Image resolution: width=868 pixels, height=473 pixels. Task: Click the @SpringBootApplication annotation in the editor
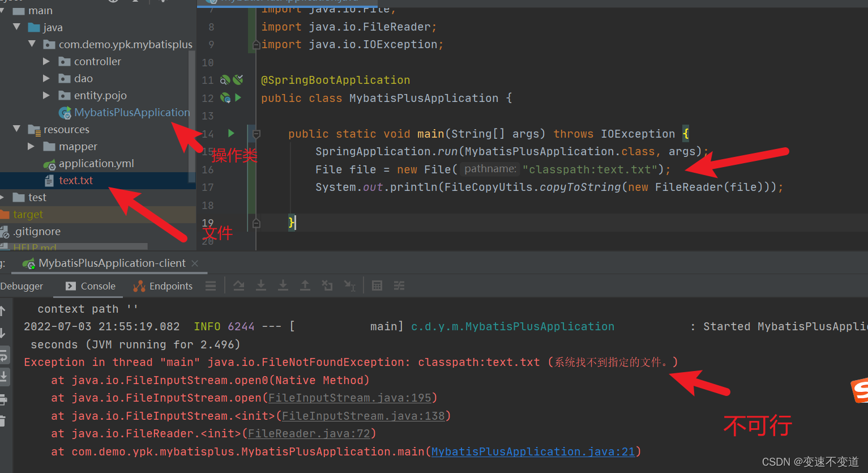(x=335, y=80)
